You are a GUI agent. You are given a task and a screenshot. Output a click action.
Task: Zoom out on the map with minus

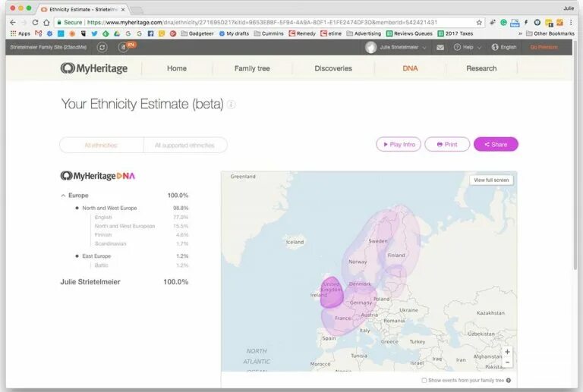click(507, 362)
